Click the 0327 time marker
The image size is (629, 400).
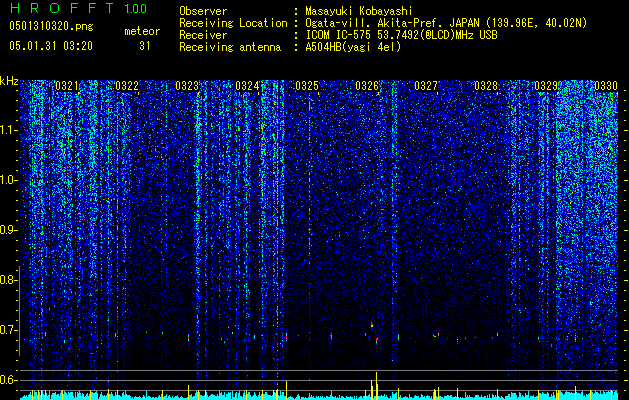tap(426, 86)
